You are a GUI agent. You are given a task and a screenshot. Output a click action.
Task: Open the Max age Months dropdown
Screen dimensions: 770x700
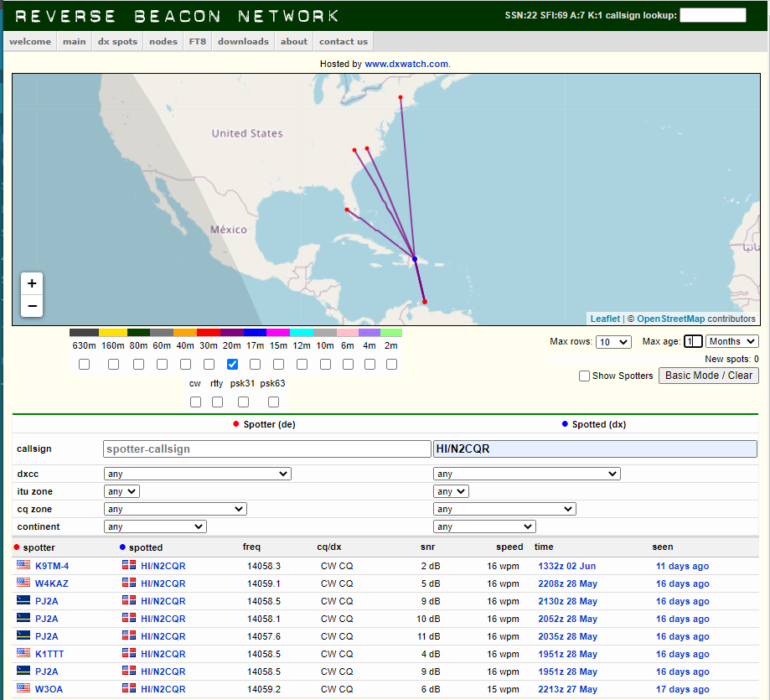point(731,341)
